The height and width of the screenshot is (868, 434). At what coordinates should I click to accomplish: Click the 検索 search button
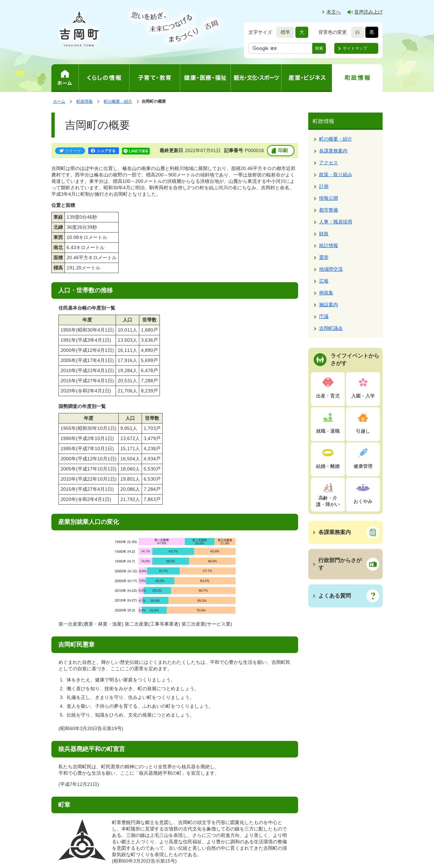click(319, 48)
